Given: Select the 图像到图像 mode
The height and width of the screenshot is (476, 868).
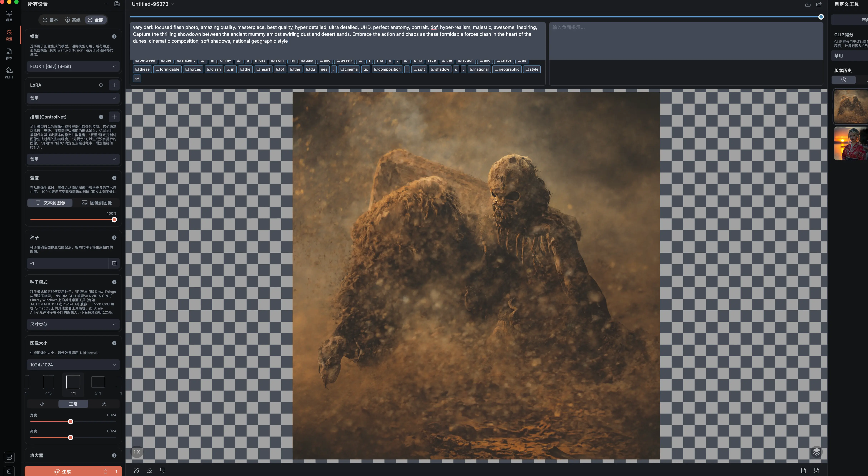Looking at the screenshot, I should pyautogui.click(x=97, y=203).
